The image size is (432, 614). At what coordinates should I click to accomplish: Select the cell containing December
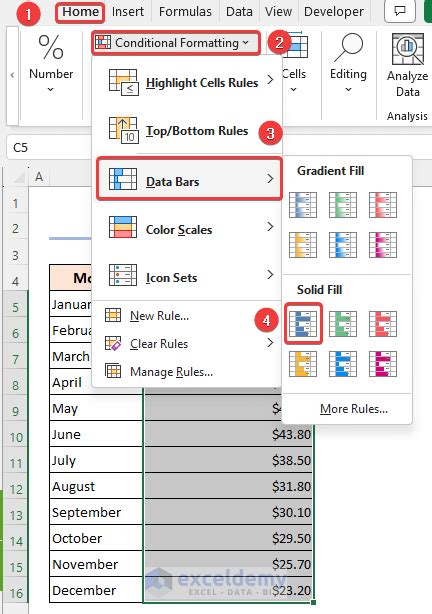click(x=96, y=589)
